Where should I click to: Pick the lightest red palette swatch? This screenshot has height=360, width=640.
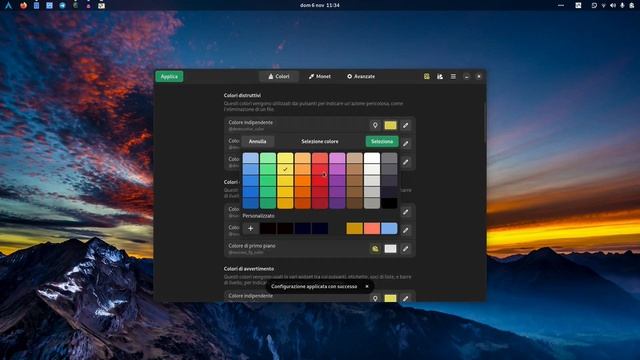coord(320,158)
